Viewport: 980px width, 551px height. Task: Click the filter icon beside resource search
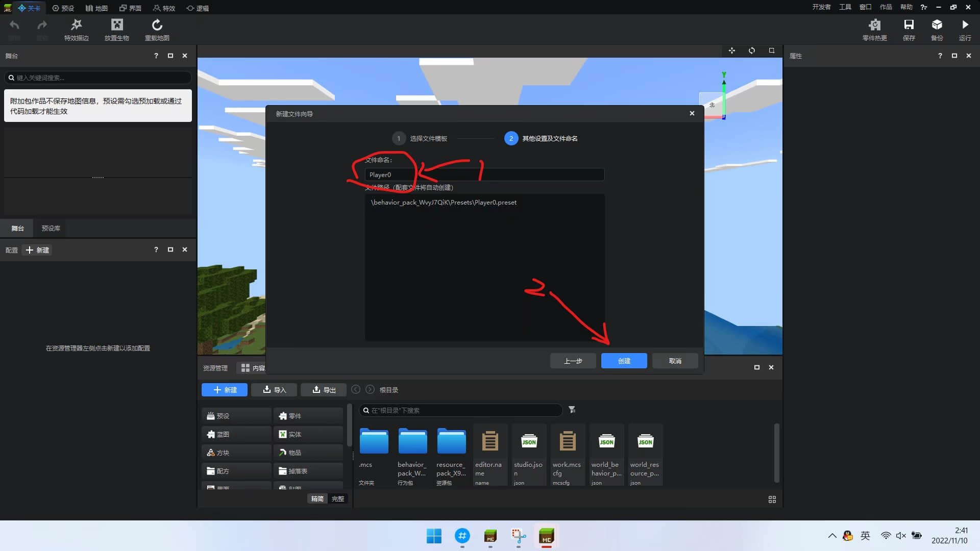[572, 410]
